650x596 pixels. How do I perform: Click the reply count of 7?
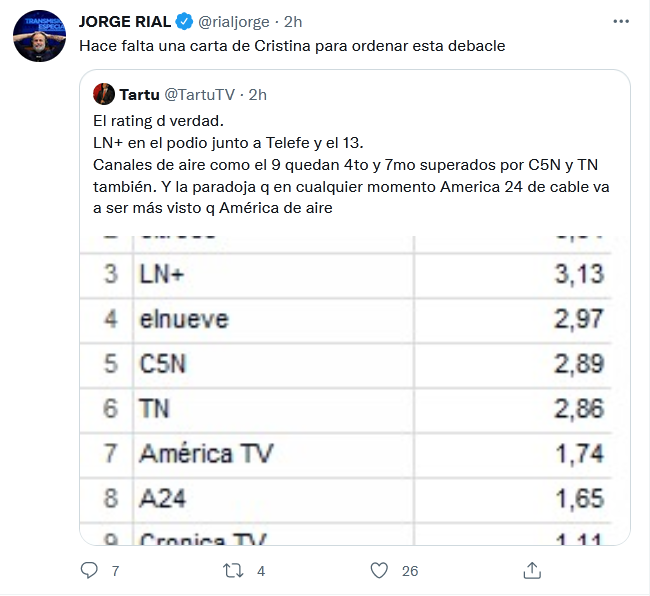[115, 571]
